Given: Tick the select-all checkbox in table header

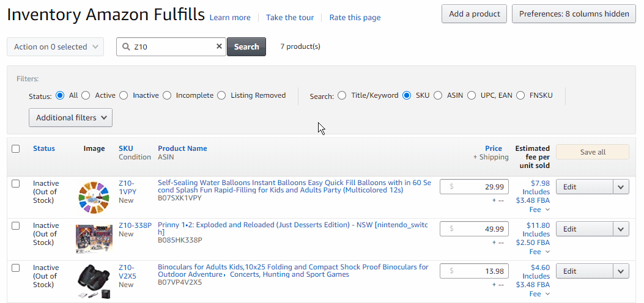Looking at the screenshot, I should tap(16, 148).
